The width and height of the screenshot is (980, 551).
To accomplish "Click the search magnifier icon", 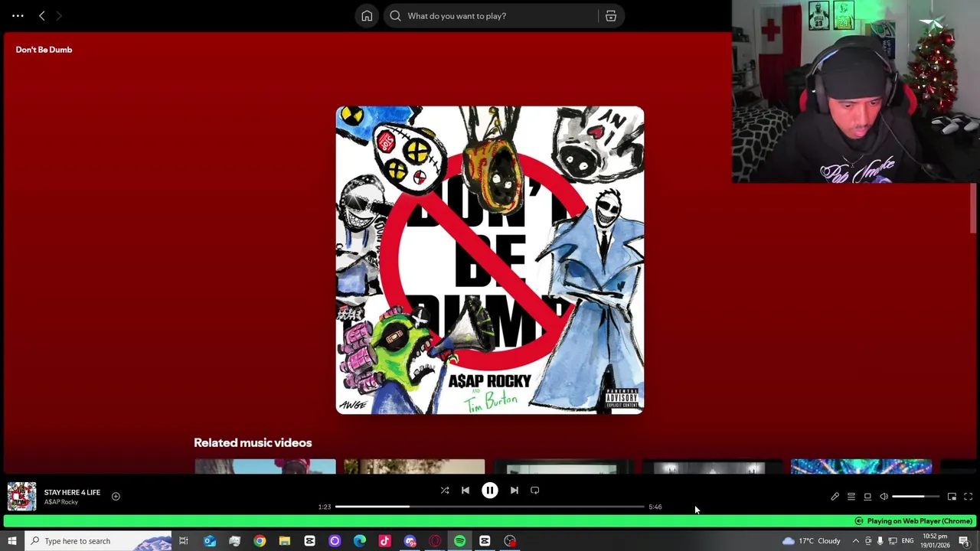I will tap(395, 16).
